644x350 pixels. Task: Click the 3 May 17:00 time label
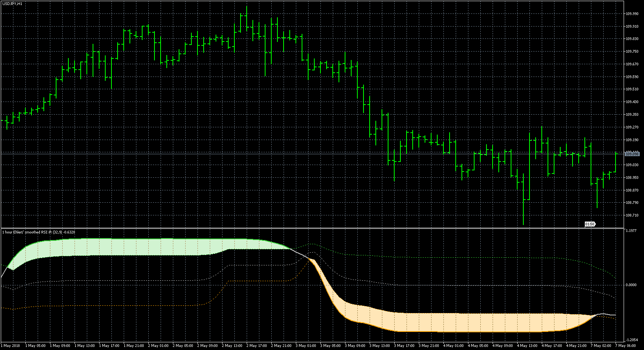click(x=404, y=346)
